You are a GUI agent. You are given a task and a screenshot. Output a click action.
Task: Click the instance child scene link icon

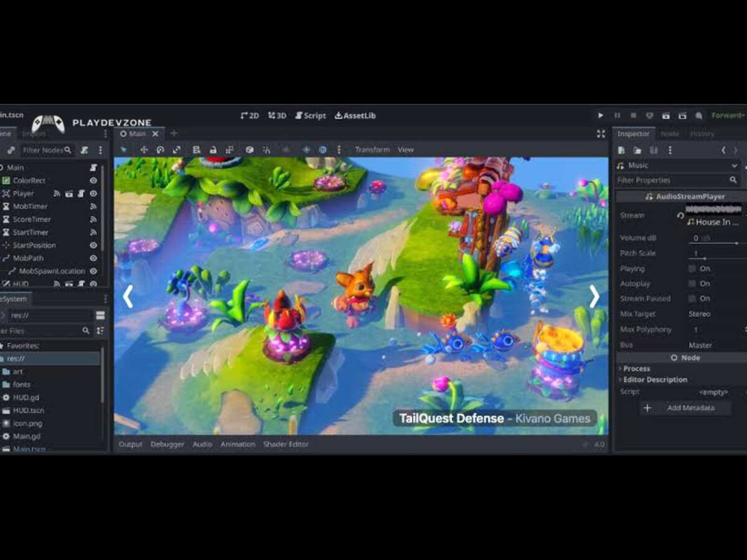(11, 150)
